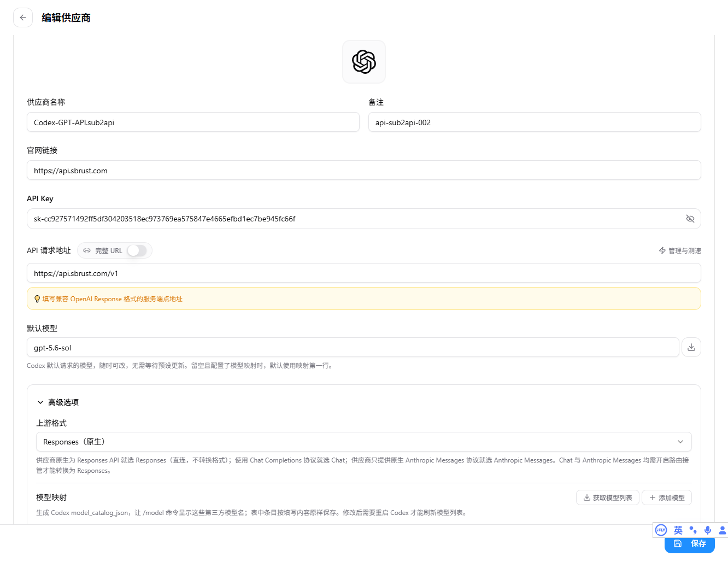Click the 编辑供应商 page title
Image resolution: width=728 pixels, height=562 pixels.
coord(66,18)
